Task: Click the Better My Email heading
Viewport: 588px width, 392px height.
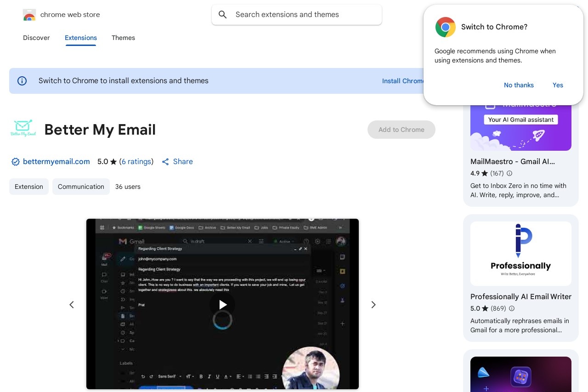Action: click(x=100, y=130)
